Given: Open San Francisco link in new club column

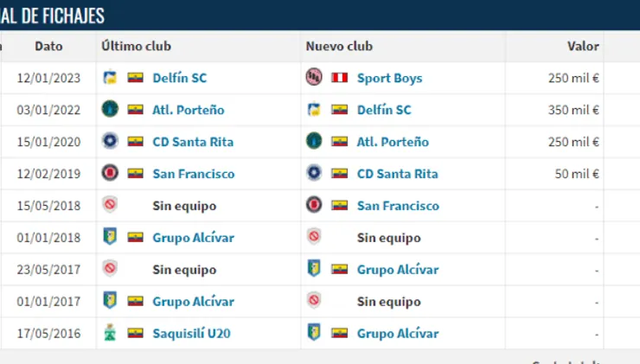Looking at the screenshot, I should pos(398,206).
